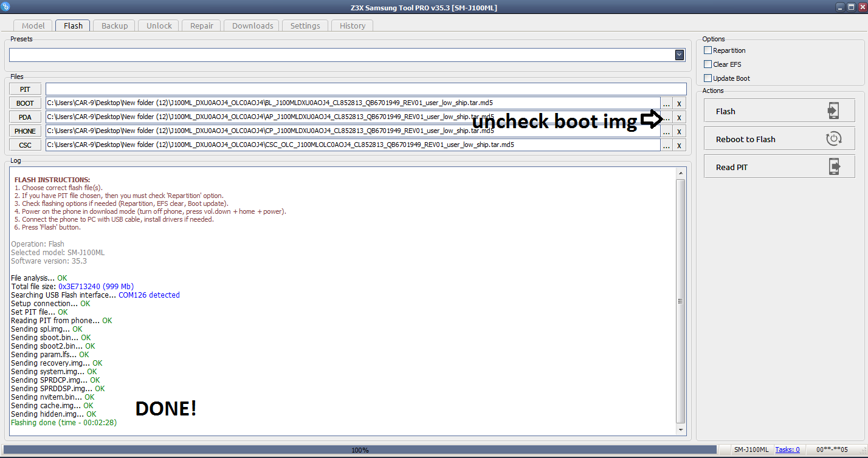Click the CSC file path field

(x=353, y=145)
